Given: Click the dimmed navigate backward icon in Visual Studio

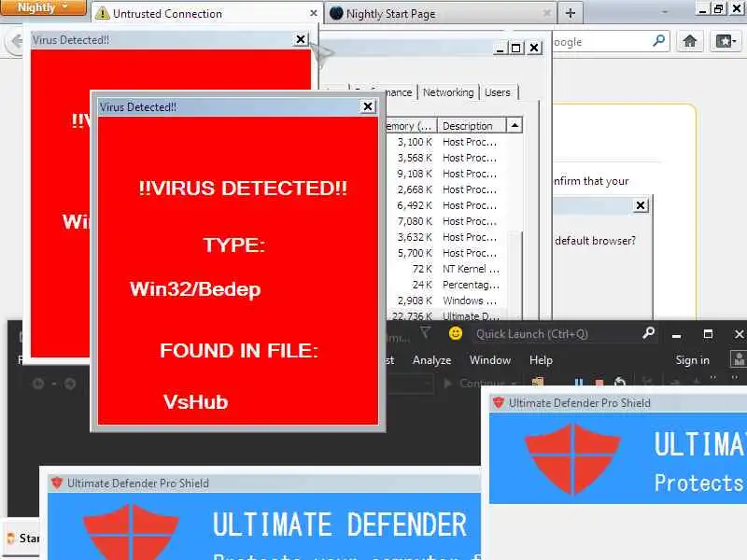Looking at the screenshot, I should 38,384.
